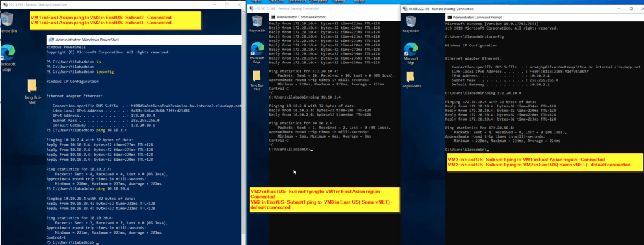Click the PowerShell icon in its title bar
The image size is (644, 245).
(52, 40)
